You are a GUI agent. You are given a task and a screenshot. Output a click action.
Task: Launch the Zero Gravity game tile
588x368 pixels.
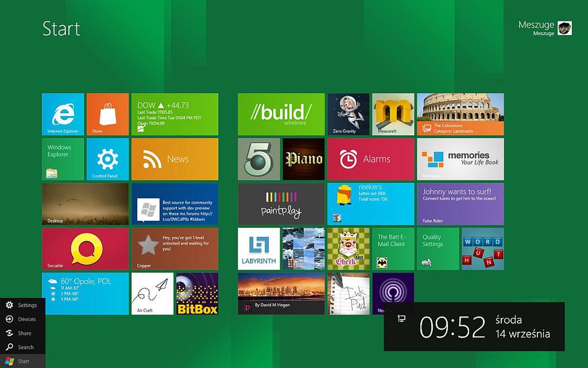(349, 114)
